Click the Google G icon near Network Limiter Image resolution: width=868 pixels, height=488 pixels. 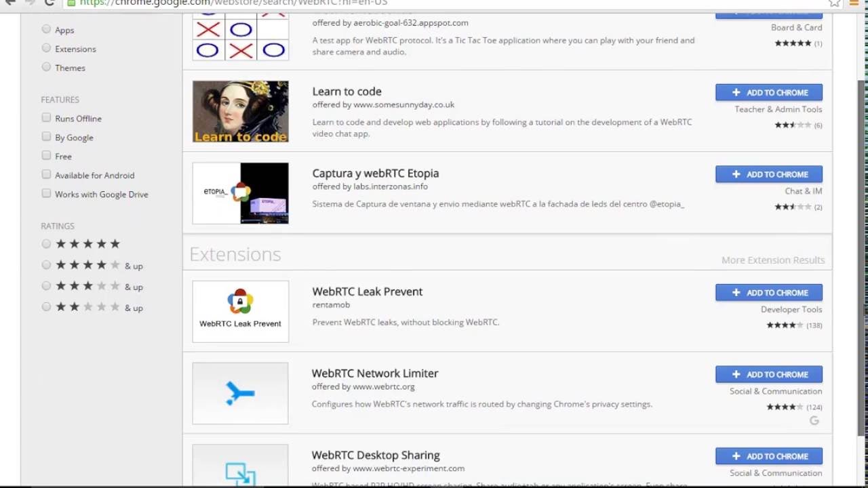[814, 421]
